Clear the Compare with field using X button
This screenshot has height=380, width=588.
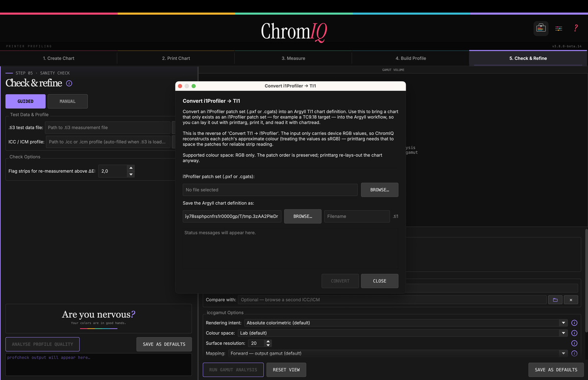(571, 300)
